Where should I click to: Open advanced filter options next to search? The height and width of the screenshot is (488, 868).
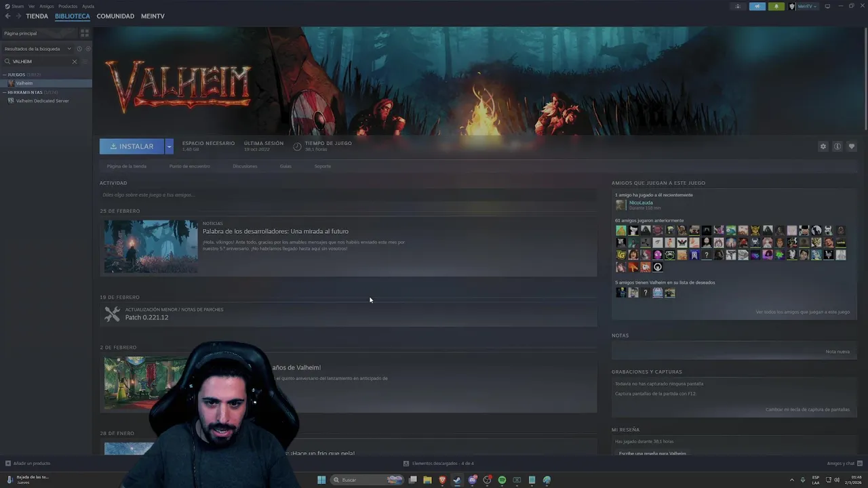[85, 62]
